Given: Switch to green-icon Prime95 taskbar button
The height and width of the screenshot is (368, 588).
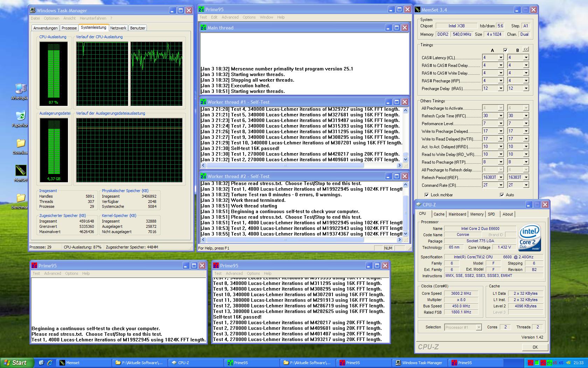Looking at the screenshot, I should pos(252,363).
